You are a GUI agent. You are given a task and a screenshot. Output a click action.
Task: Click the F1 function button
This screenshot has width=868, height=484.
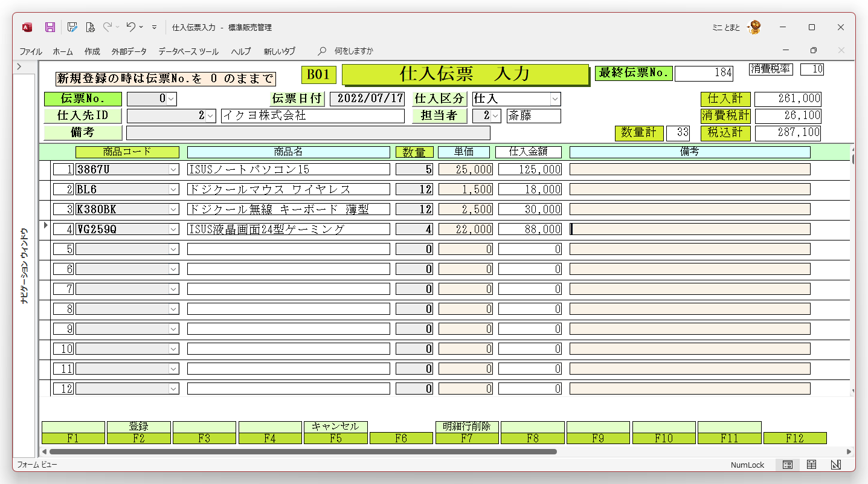[x=73, y=433]
